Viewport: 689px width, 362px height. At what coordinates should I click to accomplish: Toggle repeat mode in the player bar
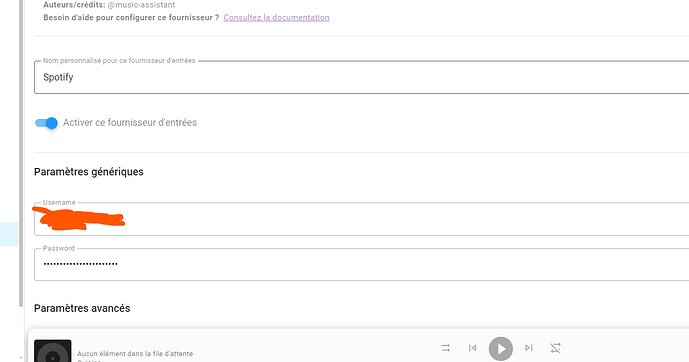click(446, 348)
